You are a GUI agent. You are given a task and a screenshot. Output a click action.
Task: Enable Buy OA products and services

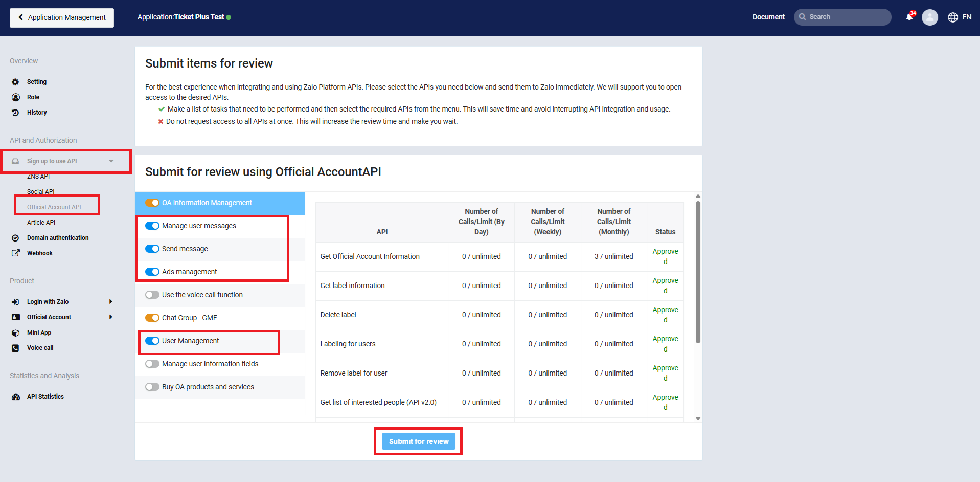(x=152, y=387)
